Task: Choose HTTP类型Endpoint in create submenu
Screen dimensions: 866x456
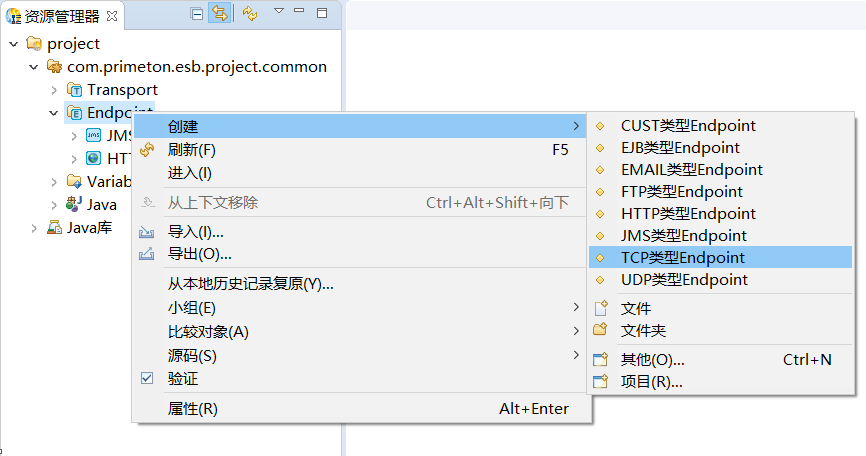Action: pos(688,213)
